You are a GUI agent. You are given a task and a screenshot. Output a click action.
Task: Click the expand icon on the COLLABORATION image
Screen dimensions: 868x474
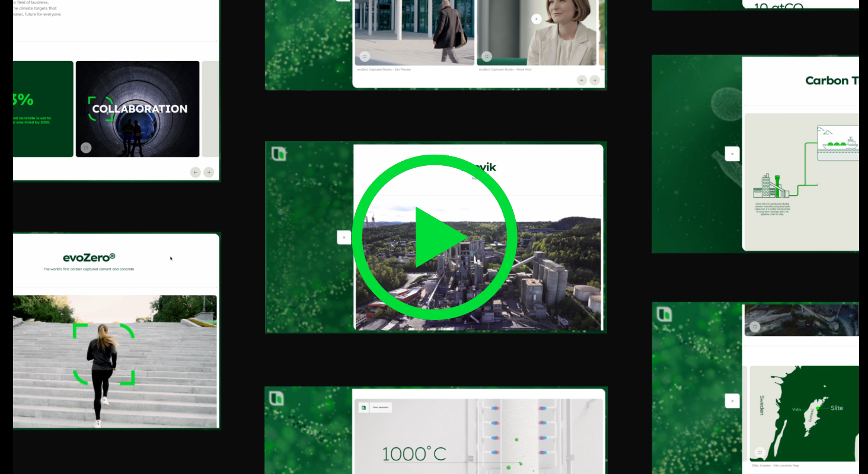85,146
